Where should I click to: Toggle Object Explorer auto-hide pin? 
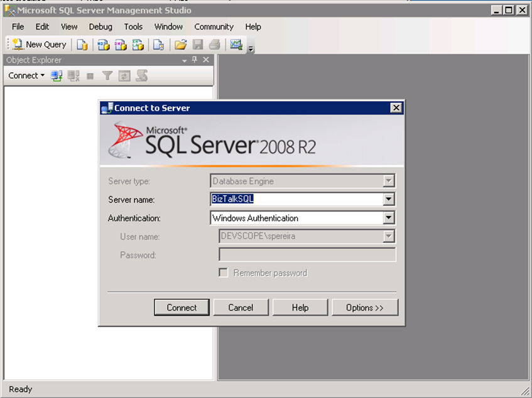[195, 60]
